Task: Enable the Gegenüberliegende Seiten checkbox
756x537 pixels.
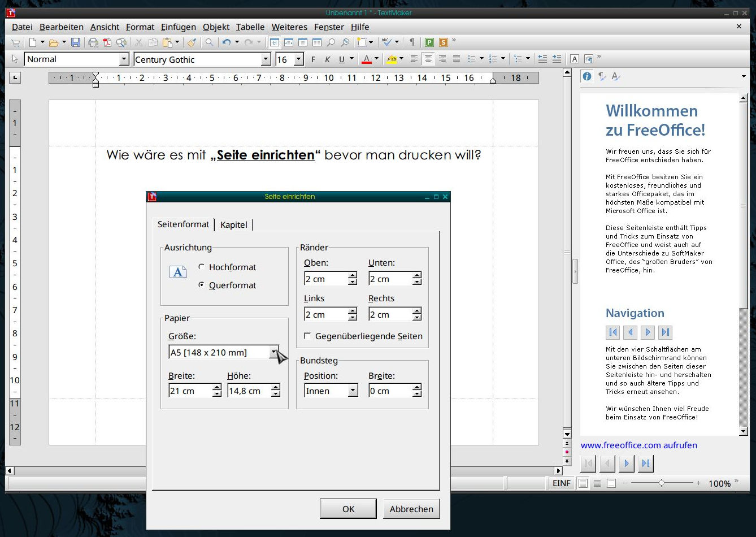Action: pyautogui.click(x=307, y=336)
